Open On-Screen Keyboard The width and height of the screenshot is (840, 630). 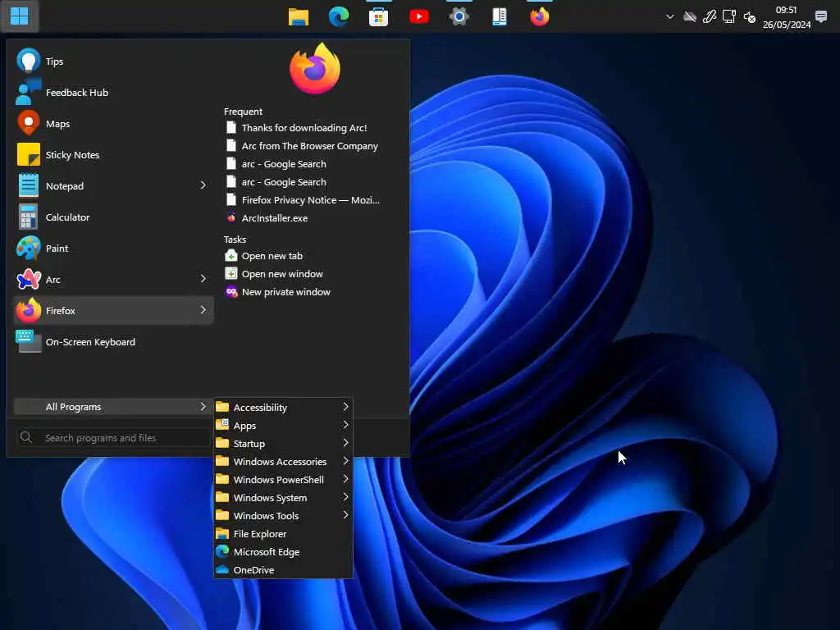point(113,341)
